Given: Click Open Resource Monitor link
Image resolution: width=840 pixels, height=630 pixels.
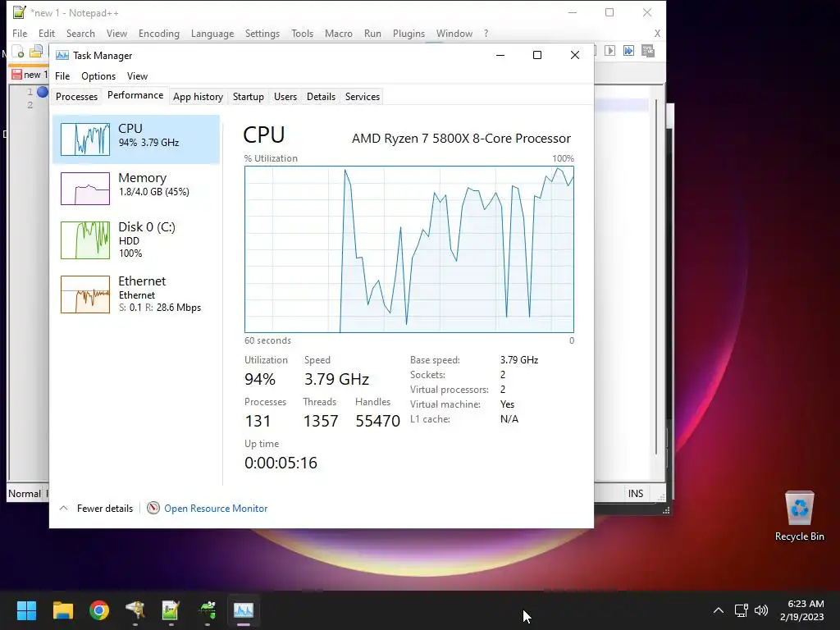Looking at the screenshot, I should (x=216, y=509).
